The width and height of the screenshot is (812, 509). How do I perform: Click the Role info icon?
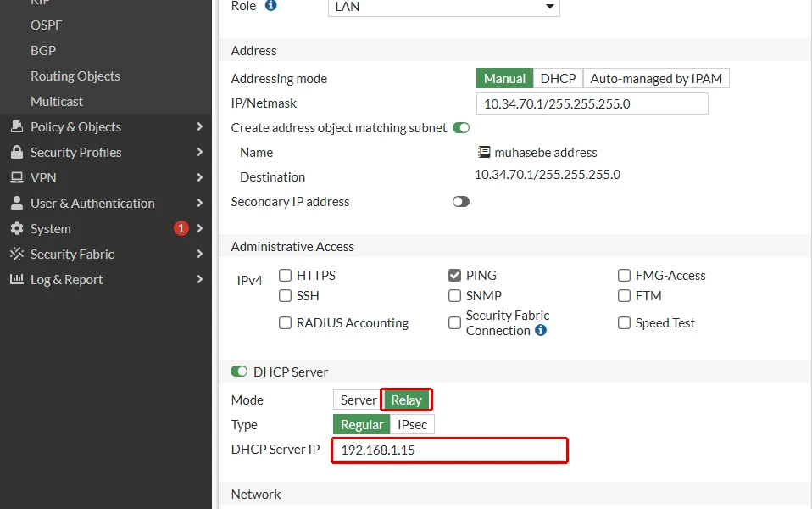coord(271,6)
